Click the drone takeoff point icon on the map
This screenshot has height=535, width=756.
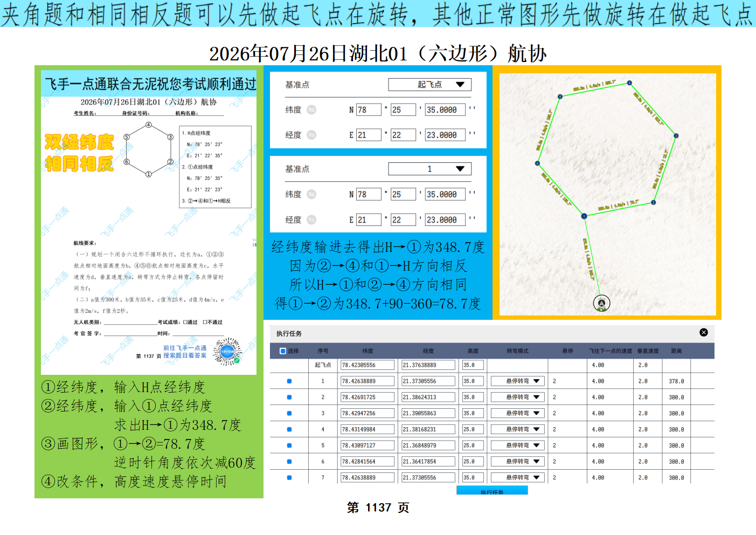click(601, 303)
